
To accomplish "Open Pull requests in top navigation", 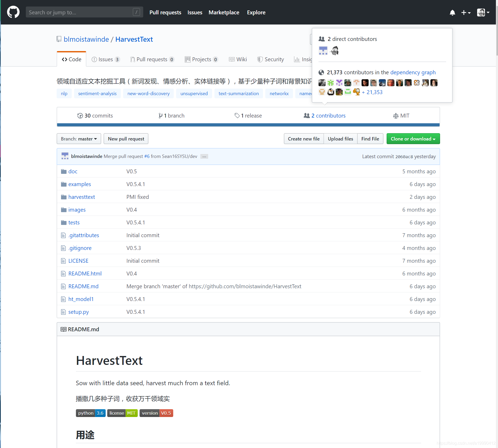I will 165,12.
